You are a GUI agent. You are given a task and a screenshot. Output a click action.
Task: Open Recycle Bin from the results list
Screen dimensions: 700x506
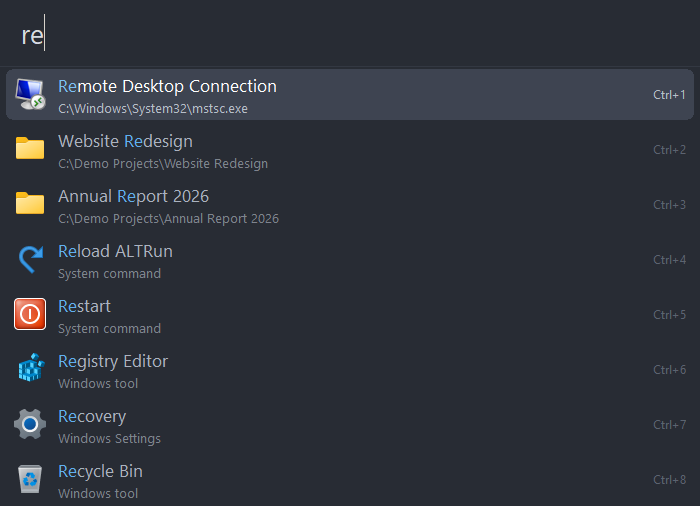[350, 479]
